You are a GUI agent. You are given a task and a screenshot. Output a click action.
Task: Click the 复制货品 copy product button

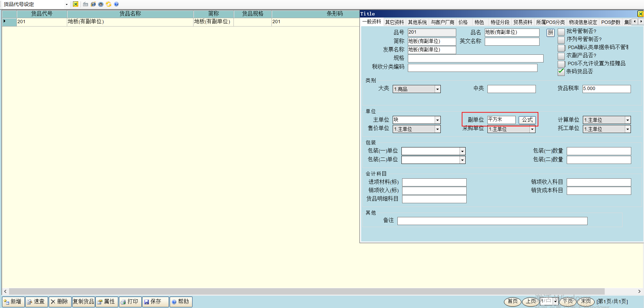click(84, 302)
